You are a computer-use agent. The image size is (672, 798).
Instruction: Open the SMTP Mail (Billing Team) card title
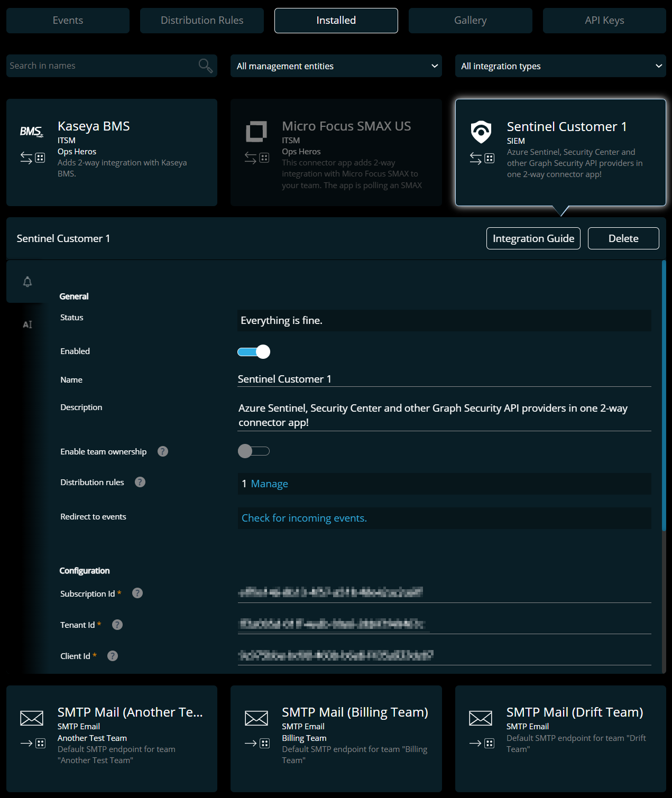click(355, 712)
